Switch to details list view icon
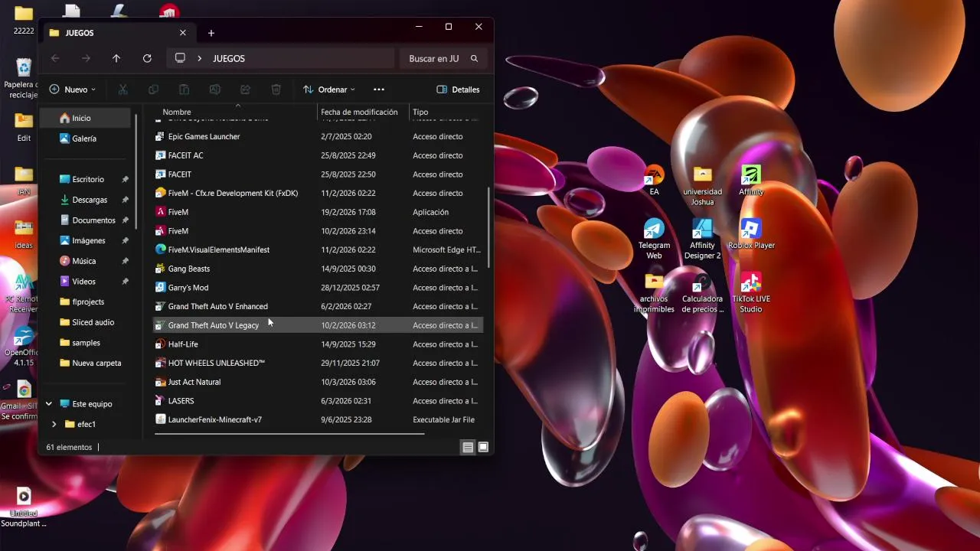 tap(468, 448)
